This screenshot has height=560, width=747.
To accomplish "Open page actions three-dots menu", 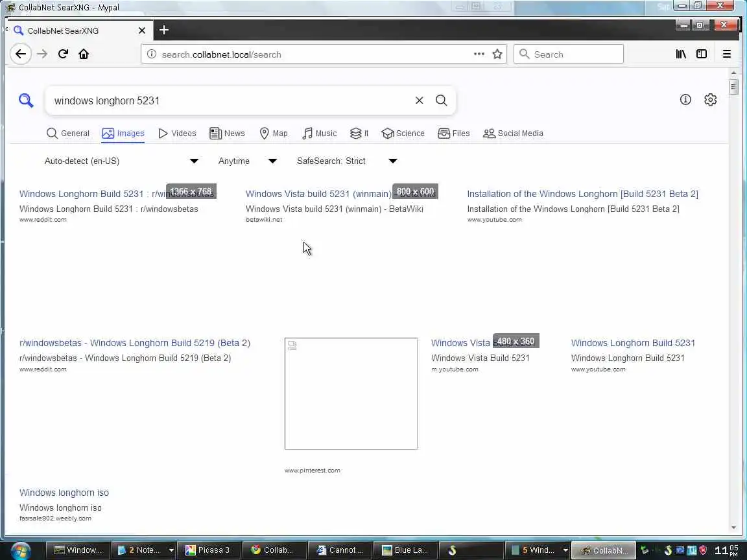I will coord(479,54).
